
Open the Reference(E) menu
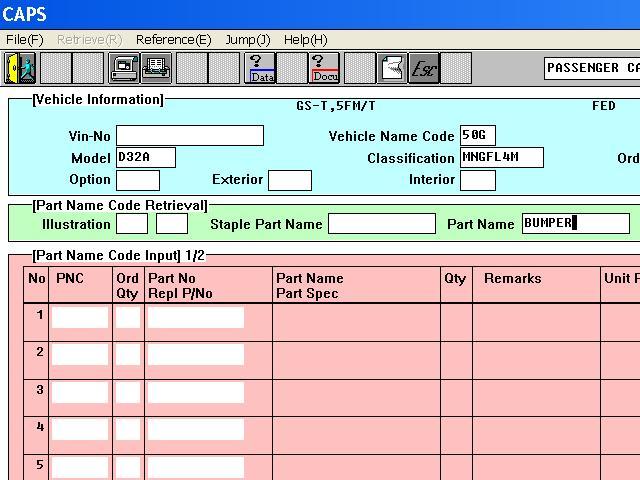coord(173,40)
